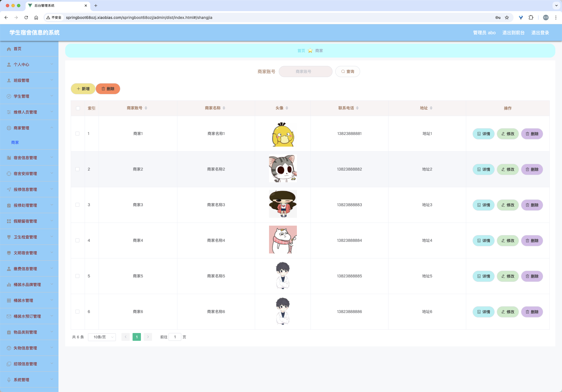
Task: Click the 首页 breadcrumb link
Action: [301, 51]
